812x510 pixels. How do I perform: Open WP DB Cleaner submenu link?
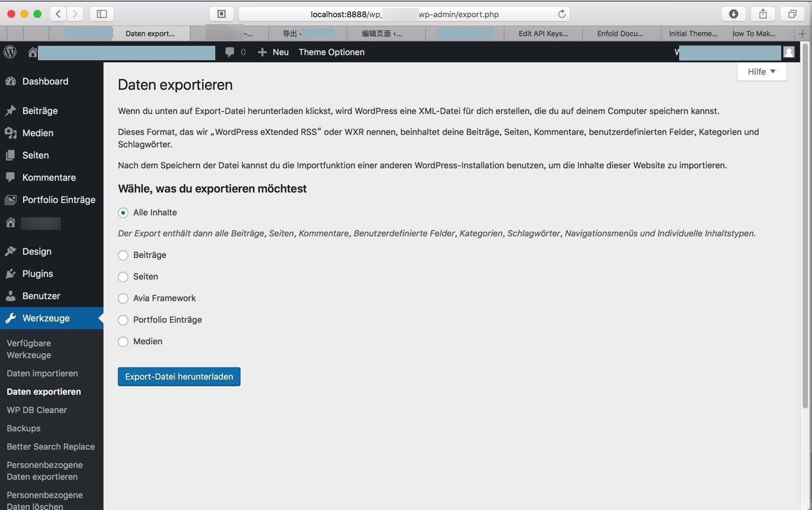click(37, 410)
